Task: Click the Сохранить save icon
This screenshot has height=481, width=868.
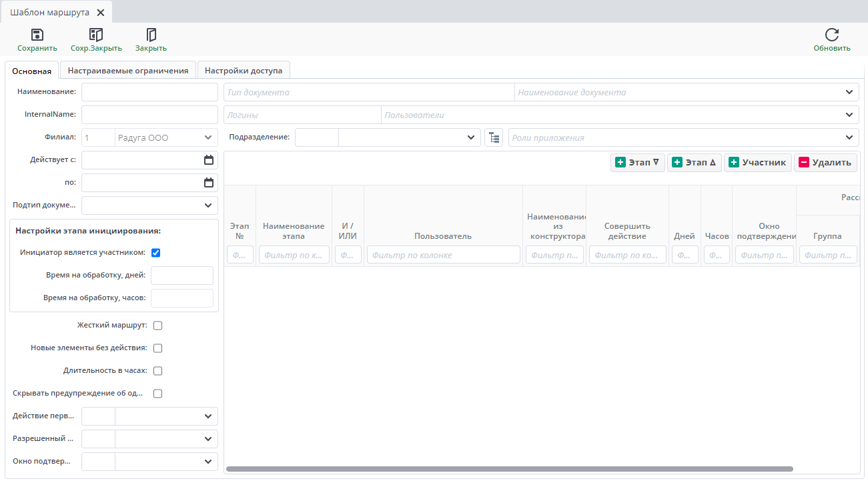Action: point(37,35)
